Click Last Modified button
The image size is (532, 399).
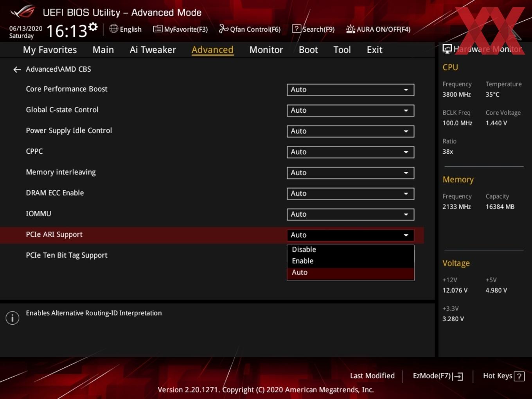click(372, 376)
